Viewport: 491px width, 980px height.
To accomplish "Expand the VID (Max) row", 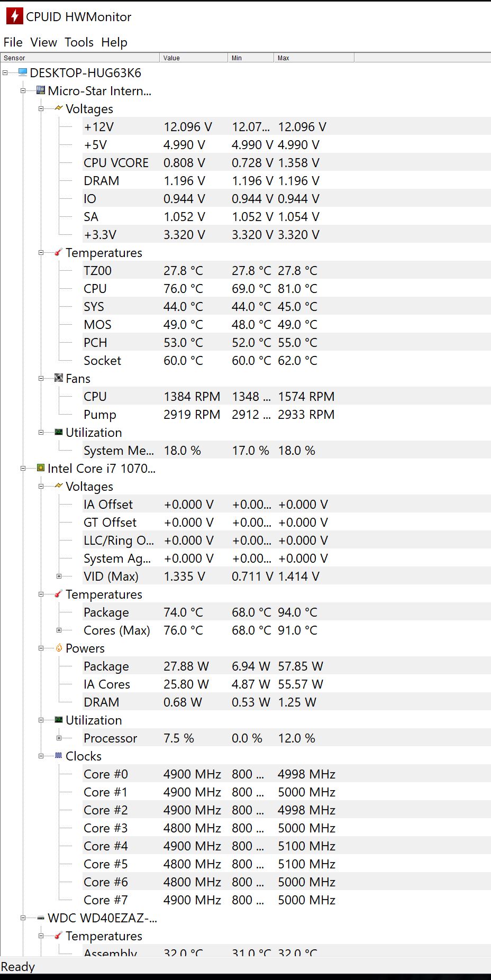I will (59, 576).
